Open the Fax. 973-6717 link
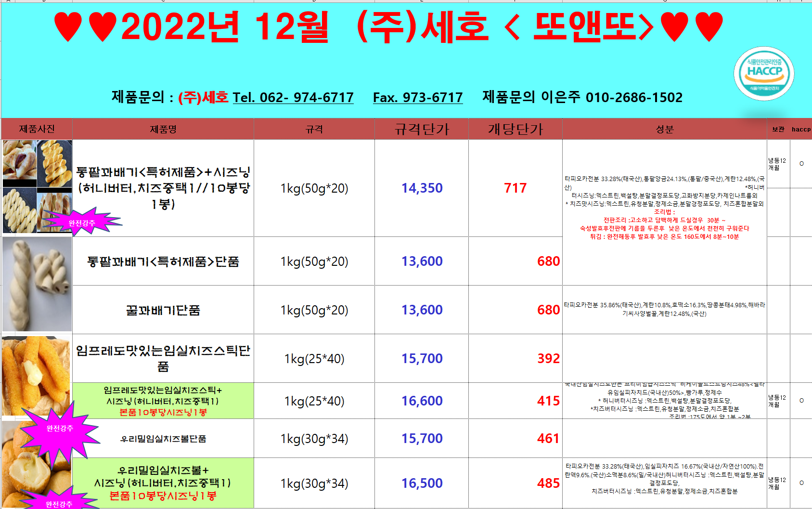Viewport: 812px width, 509px height. click(418, 98)
